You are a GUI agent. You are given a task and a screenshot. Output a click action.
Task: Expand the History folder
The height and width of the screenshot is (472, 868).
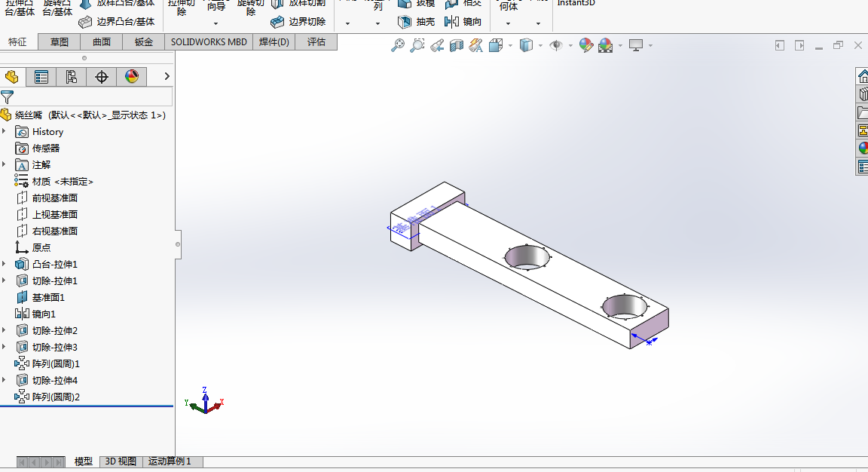(4, 131)
